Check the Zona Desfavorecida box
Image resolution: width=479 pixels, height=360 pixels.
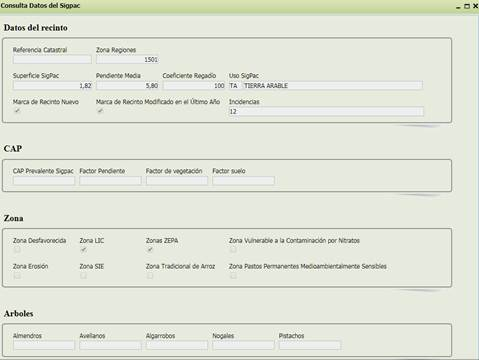pyautogui.click(x=17, y=249)
